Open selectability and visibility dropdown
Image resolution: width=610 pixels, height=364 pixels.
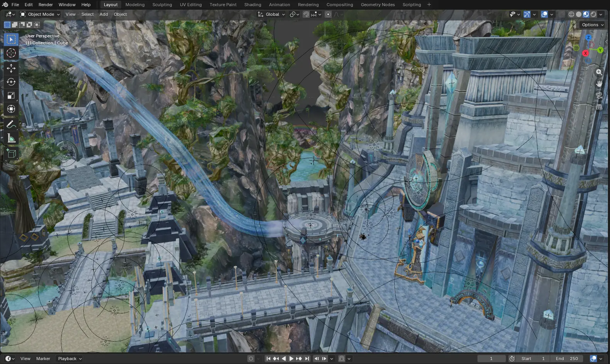coord(515,14)
